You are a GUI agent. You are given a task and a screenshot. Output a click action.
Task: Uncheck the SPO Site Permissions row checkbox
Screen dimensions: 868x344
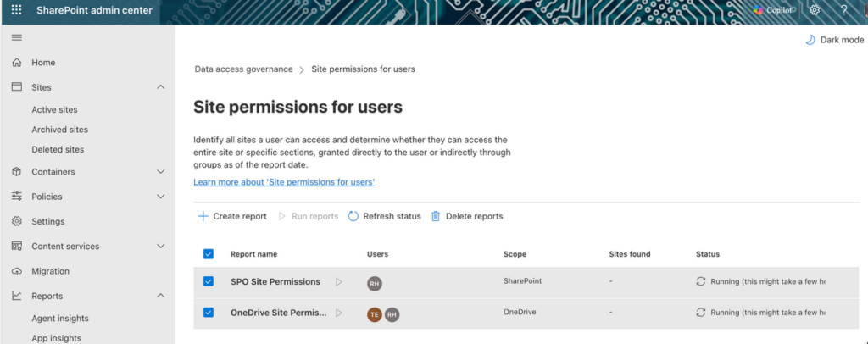(209, 281)
